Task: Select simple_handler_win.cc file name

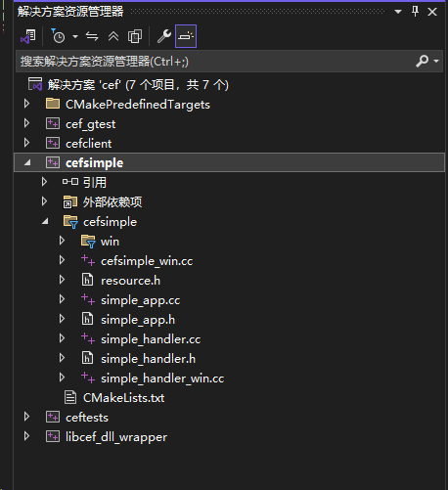Action: coord(162,379)
